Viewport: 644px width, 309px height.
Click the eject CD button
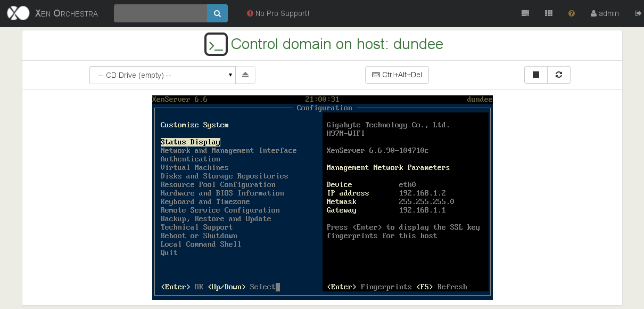245,75
